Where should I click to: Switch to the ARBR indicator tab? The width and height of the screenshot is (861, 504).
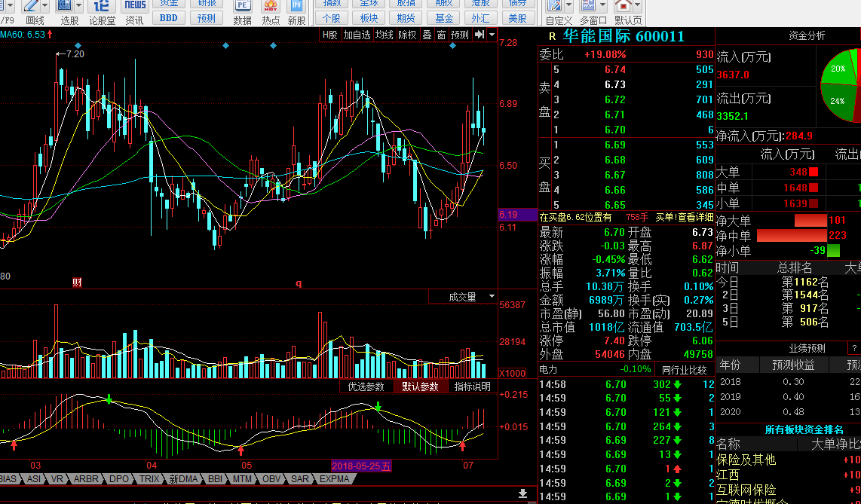coord(86,479)
